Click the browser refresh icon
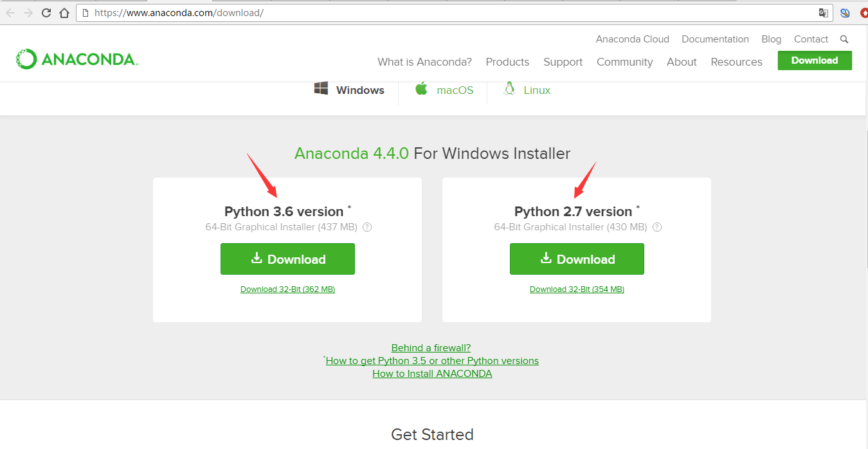This screenshot has width=868, height=449. click(45, 12)
